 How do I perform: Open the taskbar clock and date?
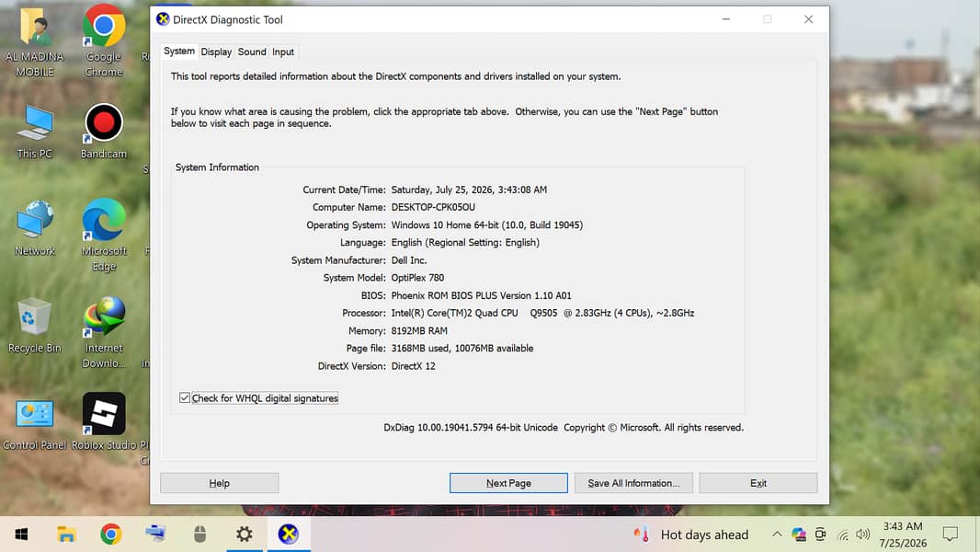pos(903,535)
